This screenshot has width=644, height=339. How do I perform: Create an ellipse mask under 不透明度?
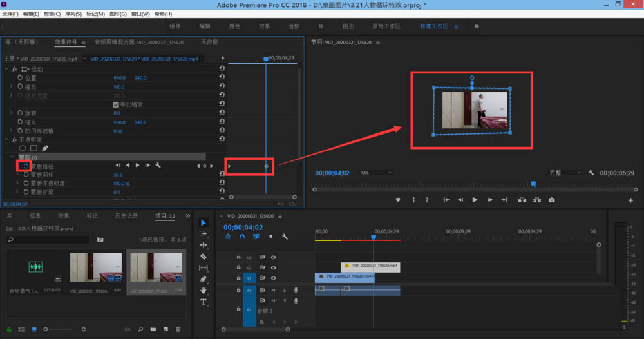tap(23, 148)
